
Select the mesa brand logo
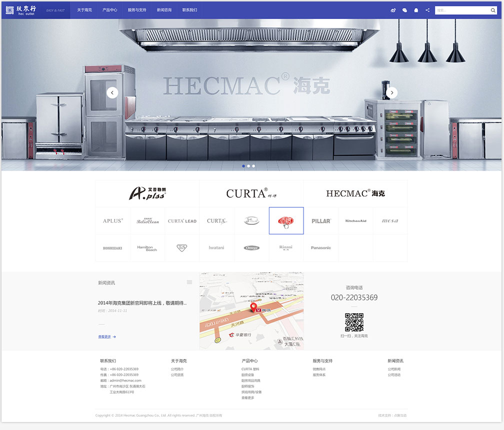[390, 221]
